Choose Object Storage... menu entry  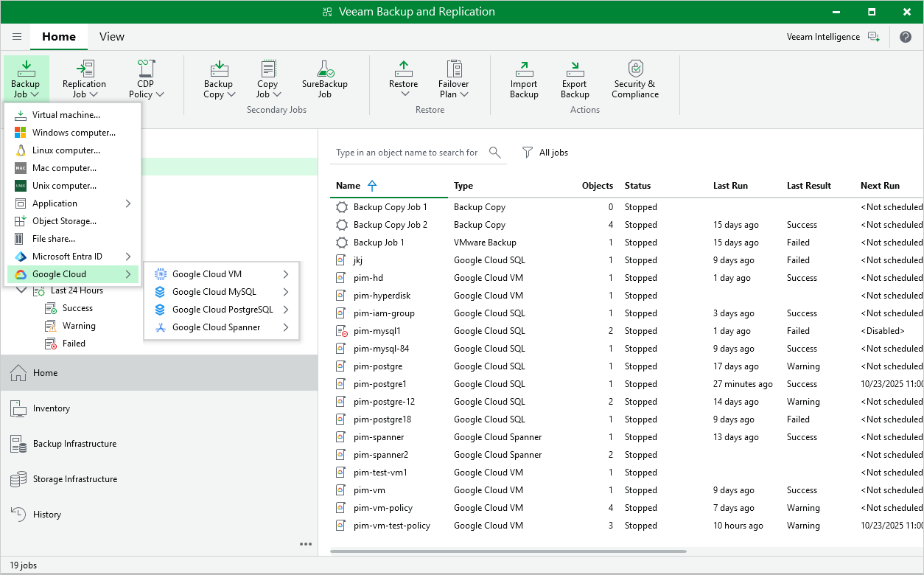pyautogui.click(x=72, y=221)
